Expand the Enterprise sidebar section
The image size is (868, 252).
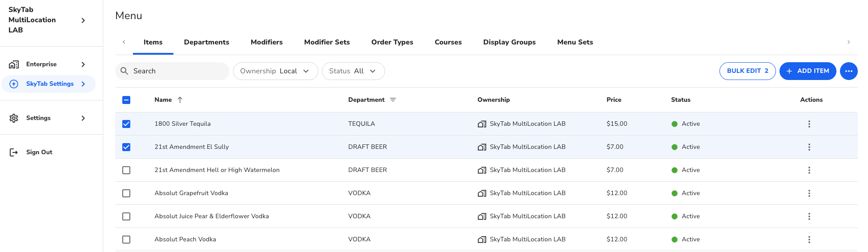click(x=83, y=64)
